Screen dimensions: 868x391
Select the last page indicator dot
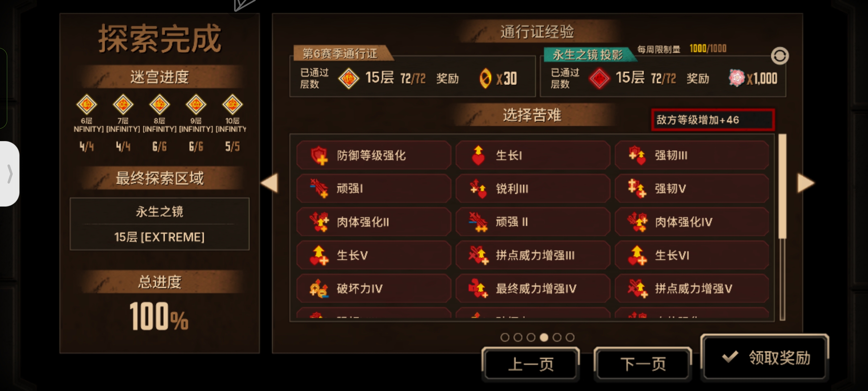click(570, 337)
